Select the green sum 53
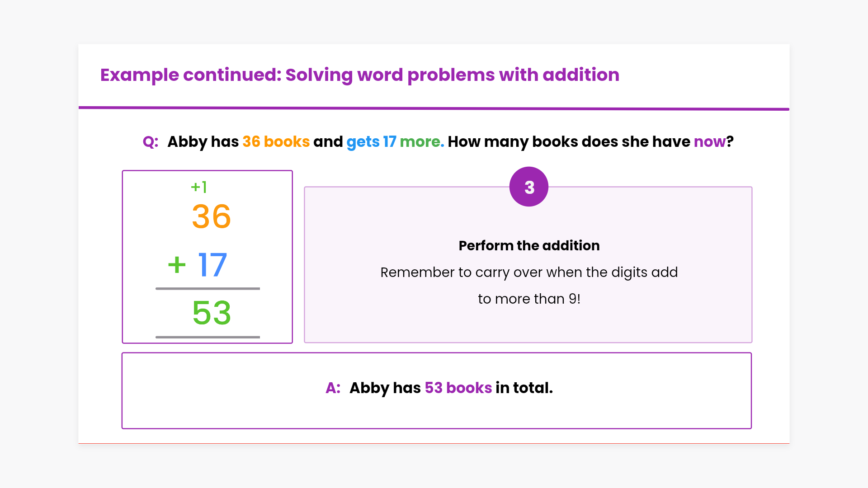 click(212, 313)
